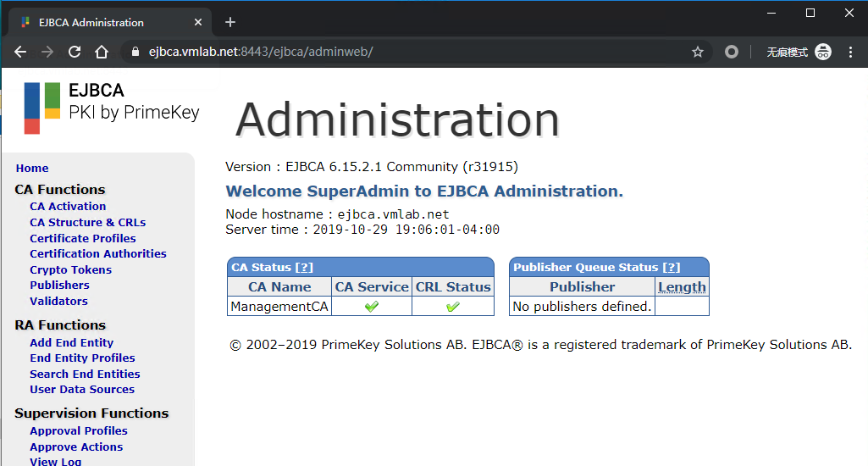868x466 pixels.
Task: Click the Length column header
Action: pos(682,287)
